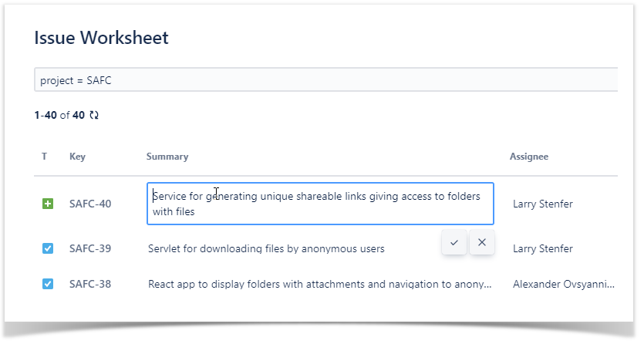The width and height of the screenshot is (644, 344).
Task: Sort by the T type column header
Action: pyautogui.click(x=45, y=157)
